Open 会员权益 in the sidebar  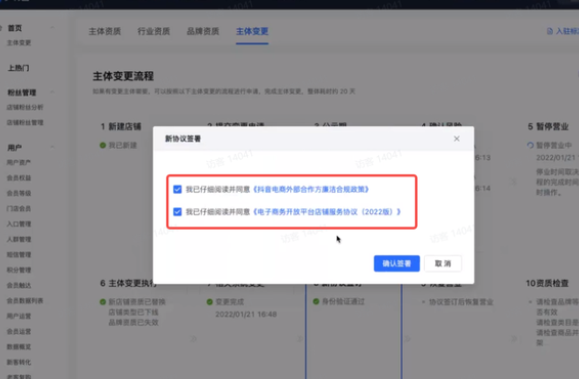tap(19, 178)
